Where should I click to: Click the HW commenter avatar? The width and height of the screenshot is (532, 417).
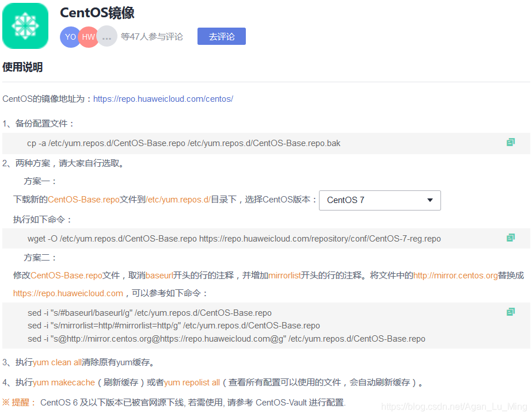pyautogui.click(x=88, y=37)
